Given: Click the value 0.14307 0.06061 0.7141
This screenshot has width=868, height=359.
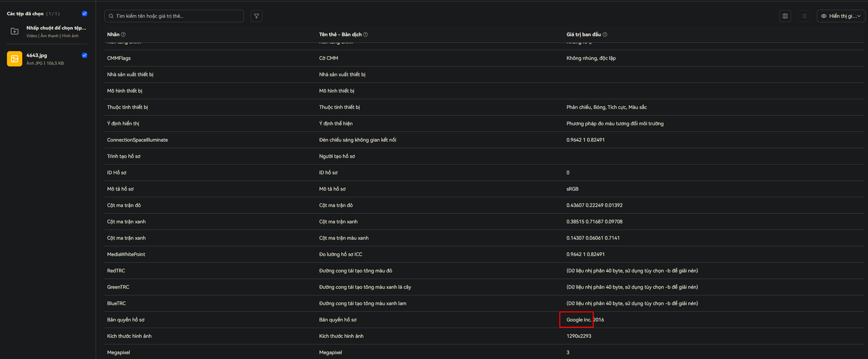Looking at the screenshot, I should tap(593, 238).
